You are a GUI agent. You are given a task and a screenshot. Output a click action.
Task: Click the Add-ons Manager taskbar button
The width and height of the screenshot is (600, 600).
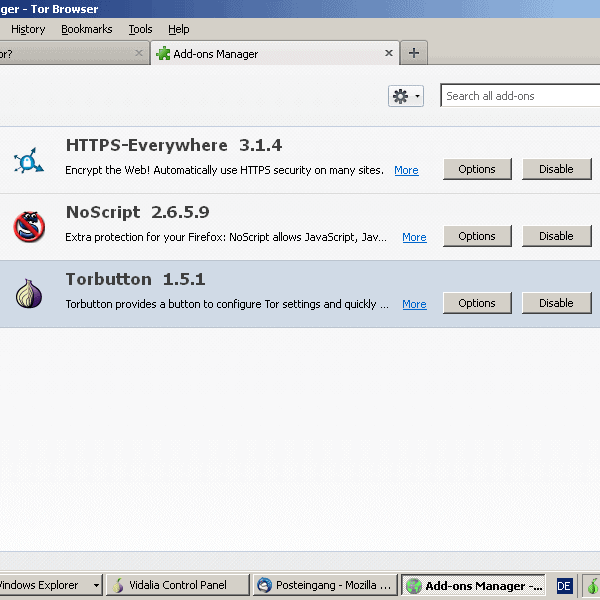click(473, 585)
